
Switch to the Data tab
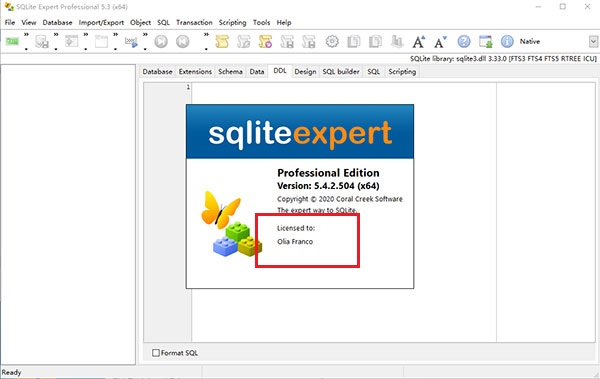[257, 72]
